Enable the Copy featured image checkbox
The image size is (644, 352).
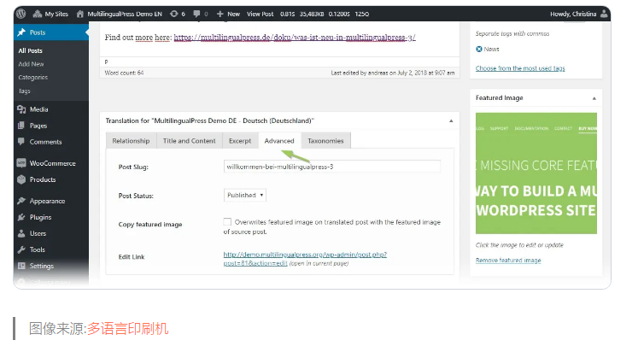tap(227, 222)
